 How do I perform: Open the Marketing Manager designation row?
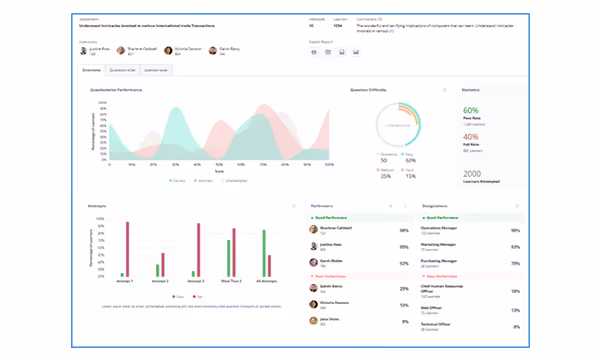tap(471, 247)
